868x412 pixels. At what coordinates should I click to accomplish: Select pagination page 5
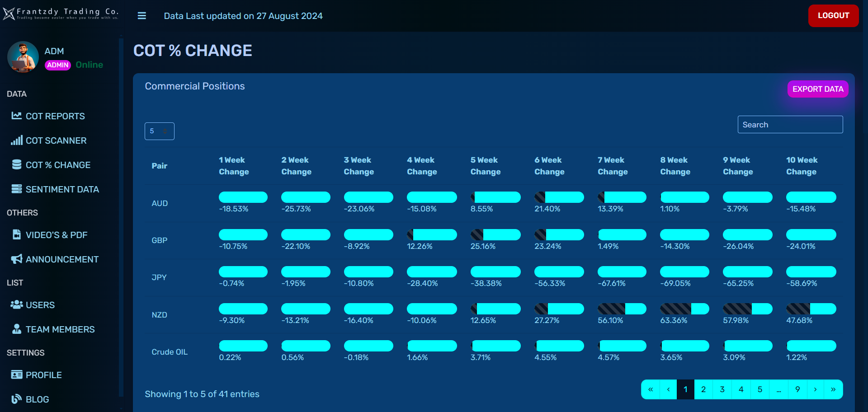point(760,389)
